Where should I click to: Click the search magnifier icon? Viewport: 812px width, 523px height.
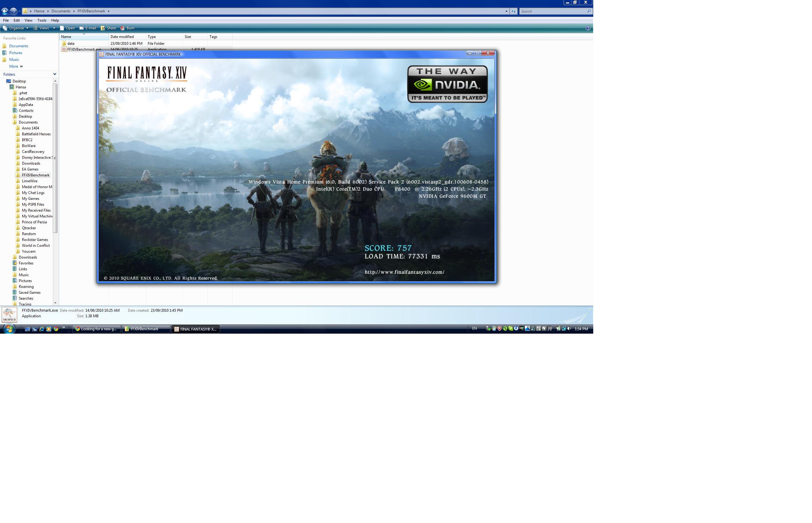click(589, 11)
